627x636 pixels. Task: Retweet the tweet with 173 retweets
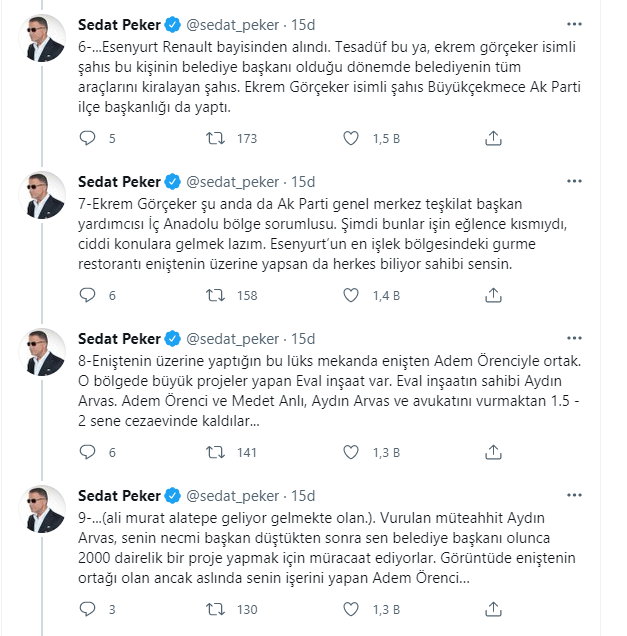pyautogui.click(x=215, y=138)
